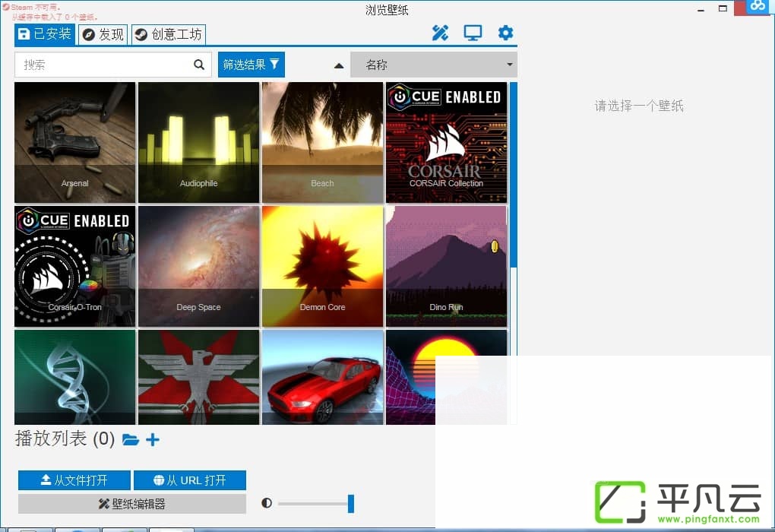The height and width of the screenshot is (532, 775).
Task: Select the Corsair-O-Tron wallpaper
Action: [74, 267]
